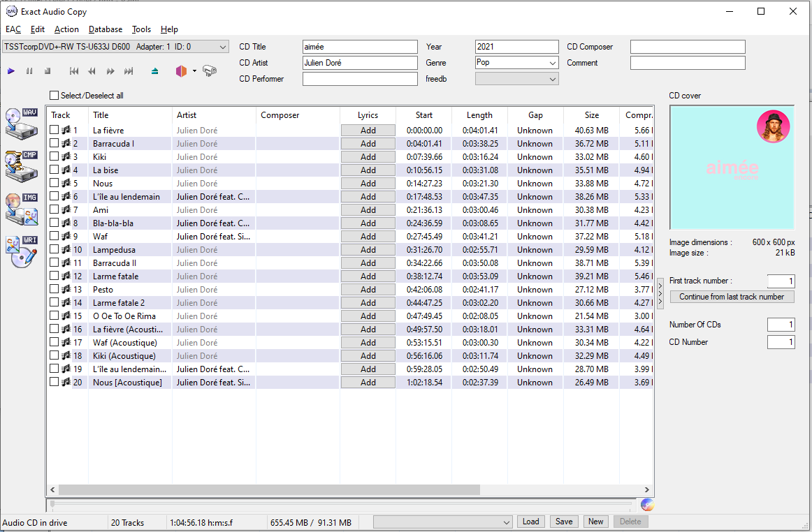Image resolution: width=812 pixels, height=532 pixels.
Task: Click the Stop playback icon
Action: tap(48, 71)
